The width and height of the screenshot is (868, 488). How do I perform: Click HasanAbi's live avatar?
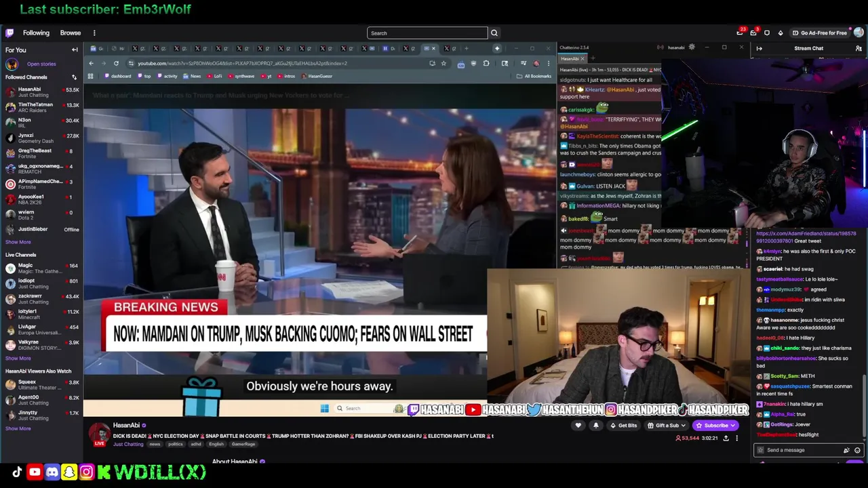coord(100,434)
